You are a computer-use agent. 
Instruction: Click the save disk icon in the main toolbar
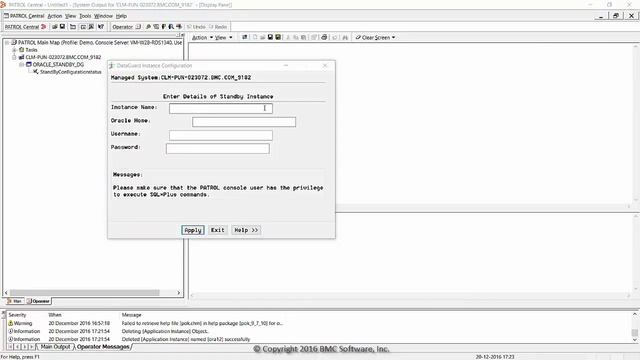pos(62,27)
